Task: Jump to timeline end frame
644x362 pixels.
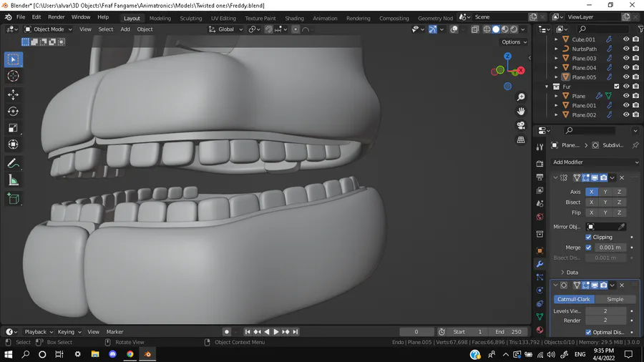Action: point(296,332)
